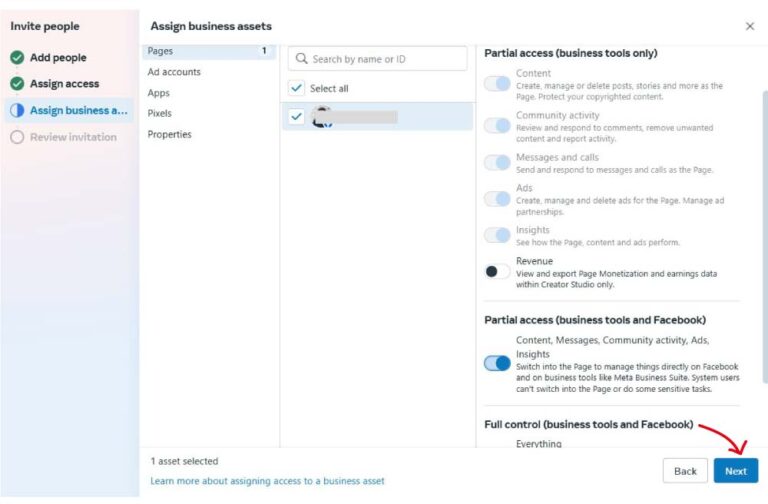Image resolution: width=768 pixels, height=504 pixels.
Task: Click the '1 asset selected' text
Action: point(184,461)
